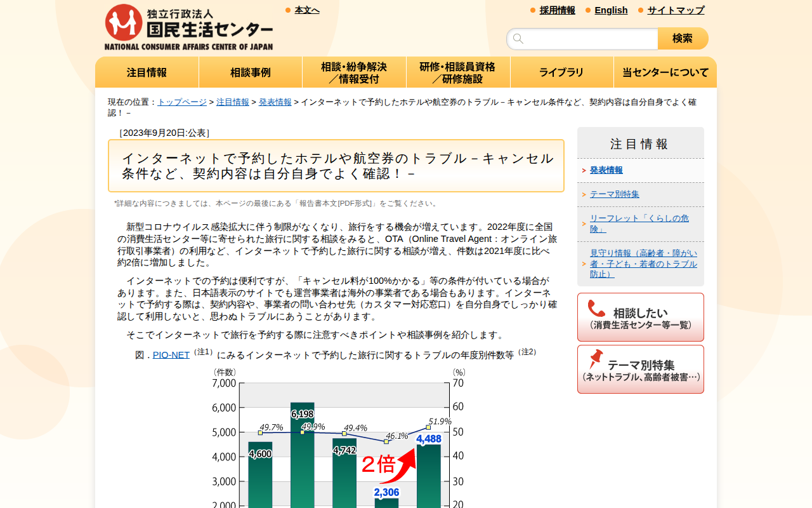Click the 2023年9月20日 publication date text
This screenshot has height=508, width=812.
(164, 133)
